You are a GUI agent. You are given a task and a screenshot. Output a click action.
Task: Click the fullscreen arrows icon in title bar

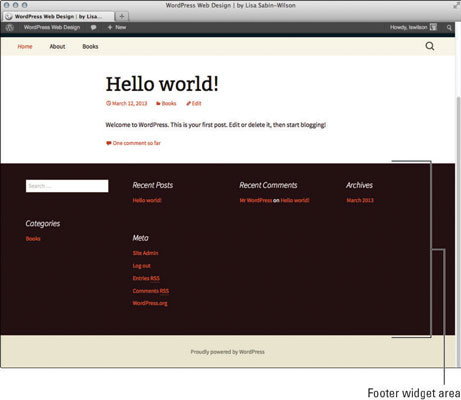coord(456,5)
